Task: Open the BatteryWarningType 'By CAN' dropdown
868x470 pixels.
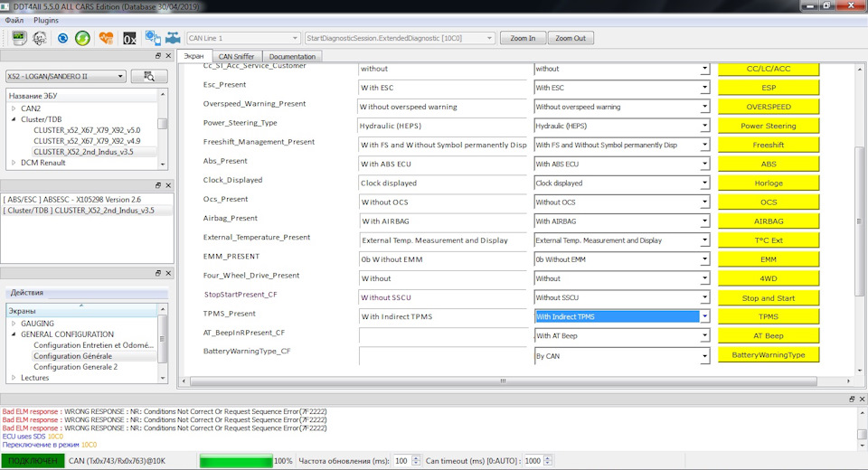Action: (622, 356)
